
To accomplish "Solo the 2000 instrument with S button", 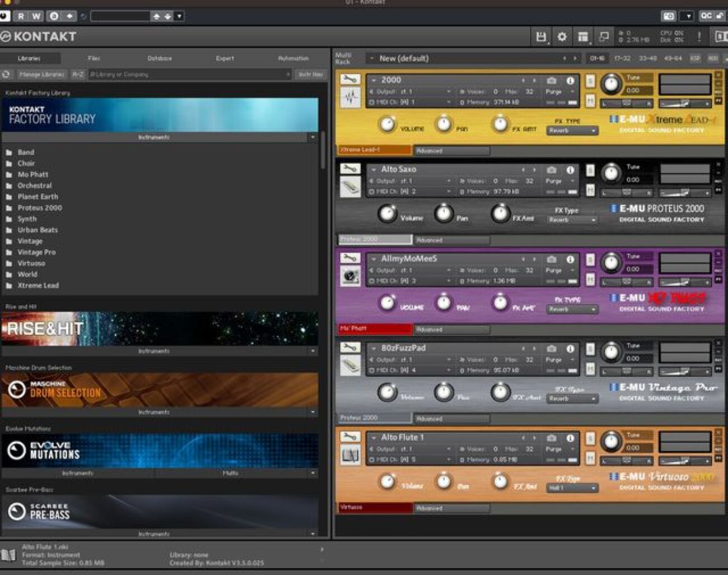I will pos(590,81).
